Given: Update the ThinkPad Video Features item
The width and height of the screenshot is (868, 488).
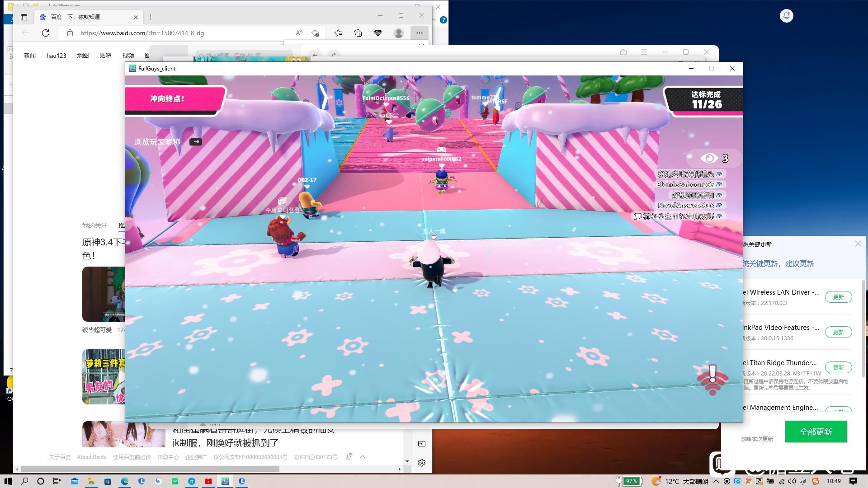Looking at the screenshot, I should [x=838, y=333].
